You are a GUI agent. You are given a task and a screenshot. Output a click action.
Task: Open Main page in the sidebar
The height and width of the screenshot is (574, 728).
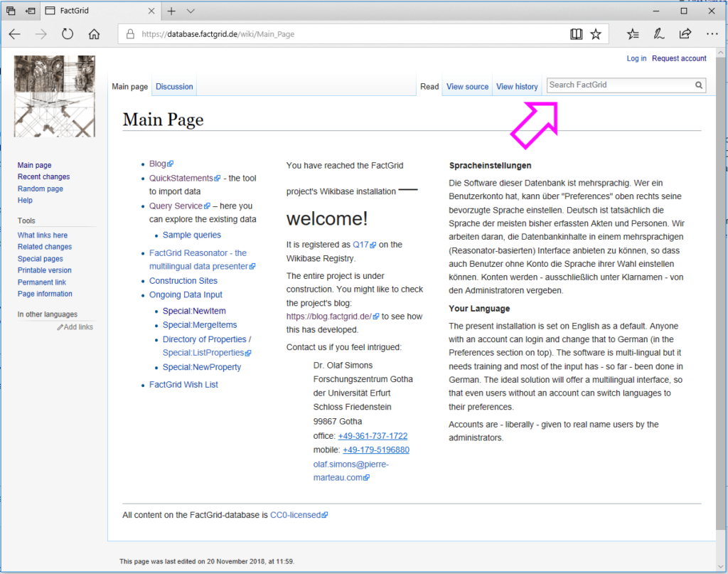tap(34, 165)
